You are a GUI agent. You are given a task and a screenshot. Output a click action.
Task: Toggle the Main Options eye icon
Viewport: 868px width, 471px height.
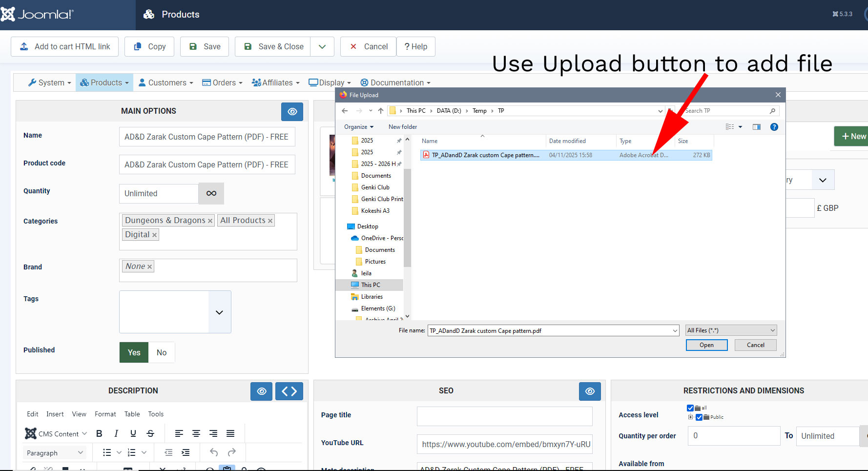(x=292, y=112)
